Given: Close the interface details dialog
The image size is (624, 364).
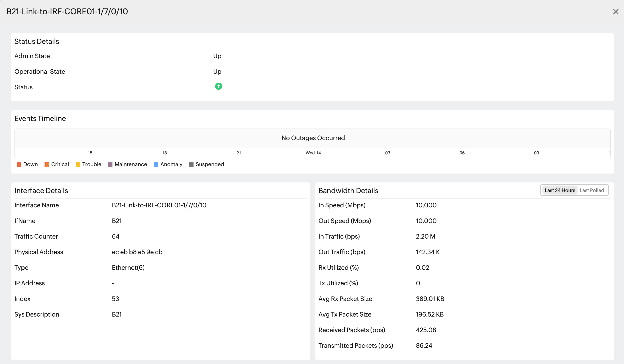Looking at the screenshot, I should pyautogui.click(x=616, y=12).
